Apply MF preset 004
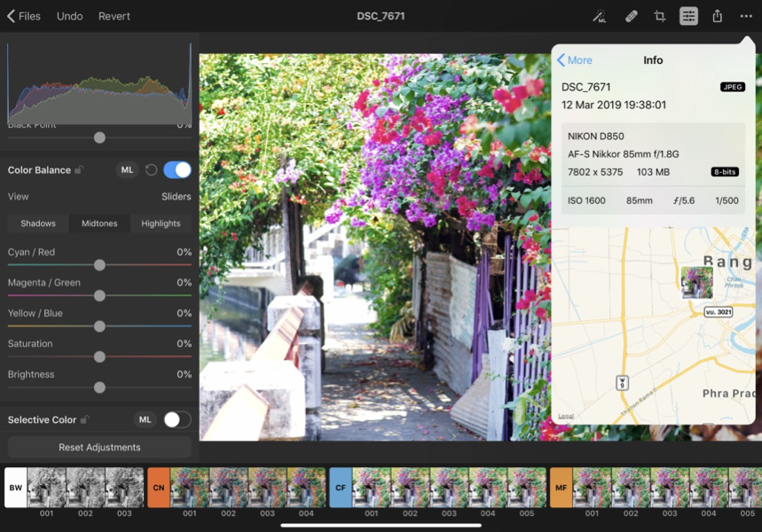Screen dimensions: 762x532 (709, 488)
